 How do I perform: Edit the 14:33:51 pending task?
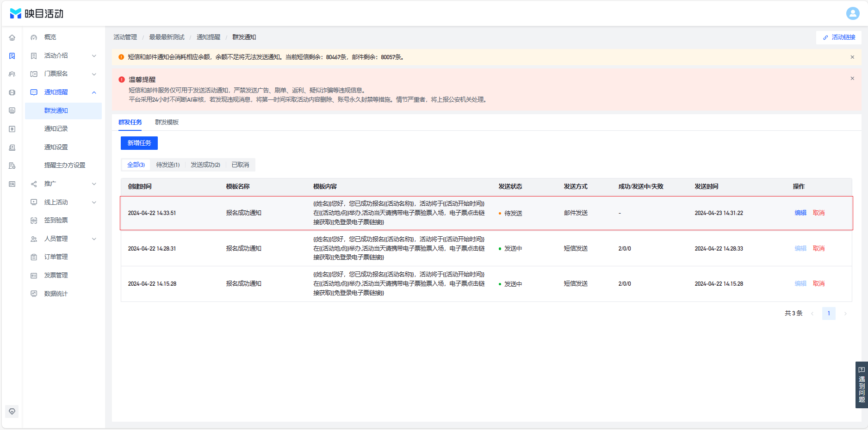pos(800,213)
